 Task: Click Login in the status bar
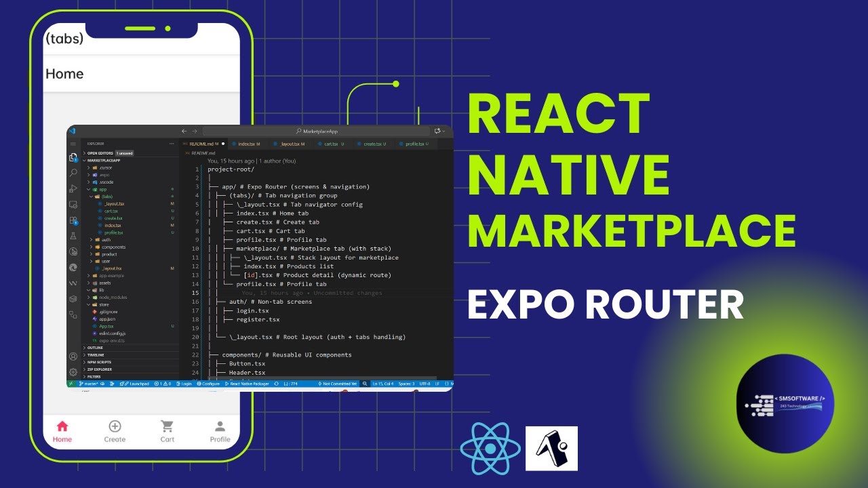click(x=184, y=384)
